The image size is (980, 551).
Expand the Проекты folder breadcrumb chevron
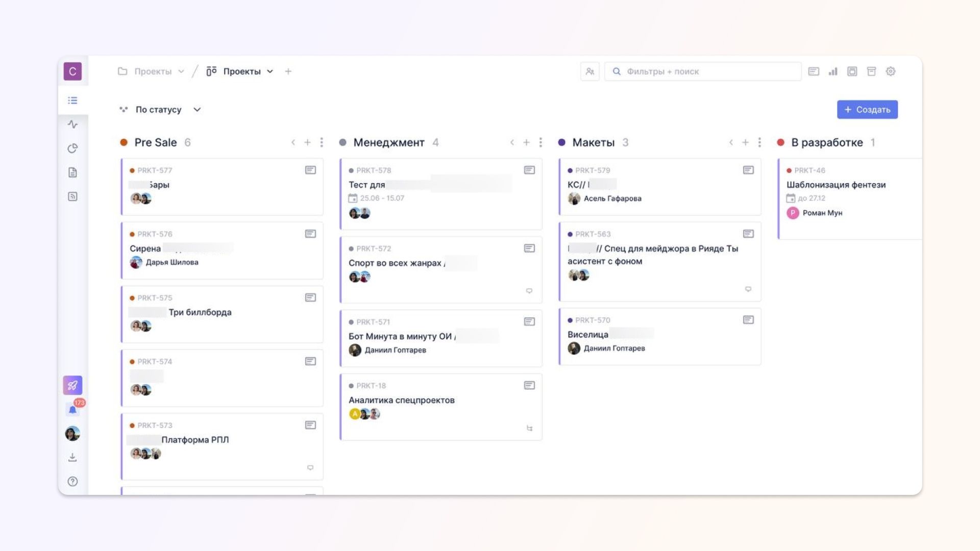[x=181, y=71]
